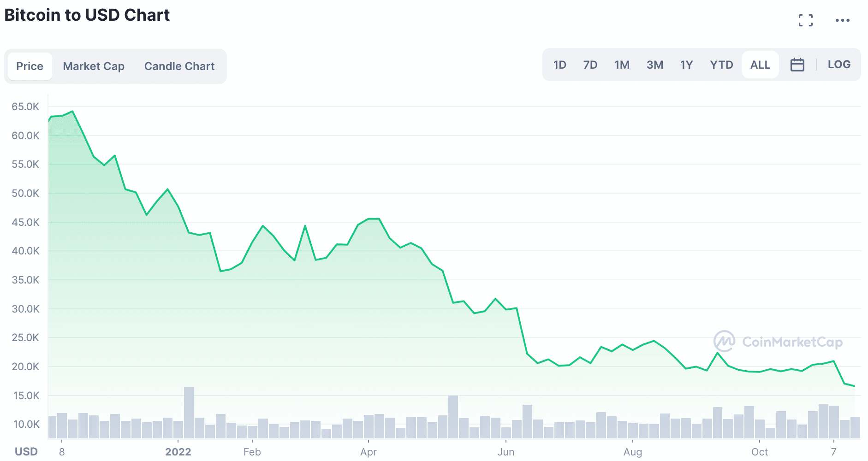Image resolution: width=868 pixels, height=461 pixels.
Task: Select the 1D time range
Action: coord(559,65)
